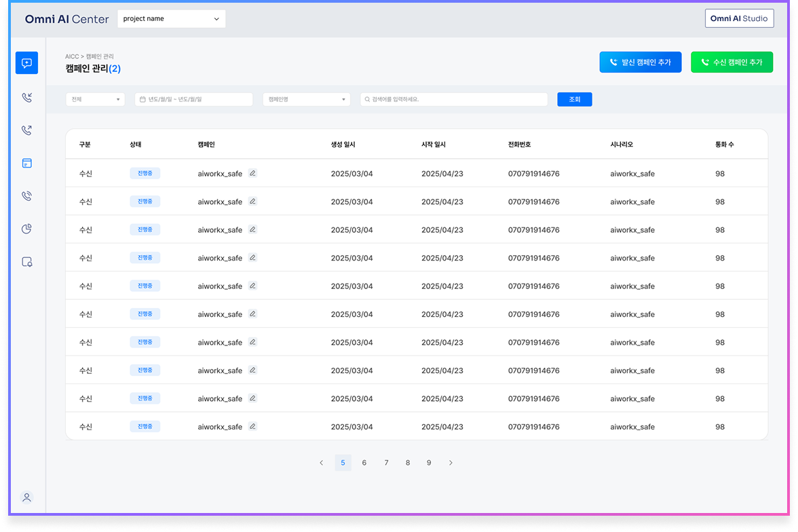
Task: Click the AICC breadcrumb link
Action: pos(72,56)
